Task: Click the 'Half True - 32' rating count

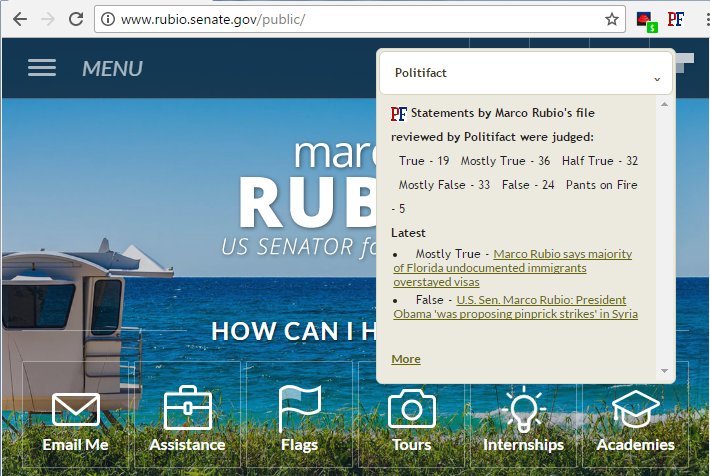Action: tap(600, 161)
